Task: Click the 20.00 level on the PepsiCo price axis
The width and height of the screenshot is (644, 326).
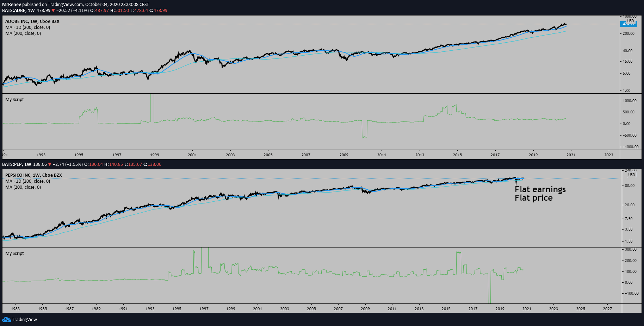Action: click(630, 205)
